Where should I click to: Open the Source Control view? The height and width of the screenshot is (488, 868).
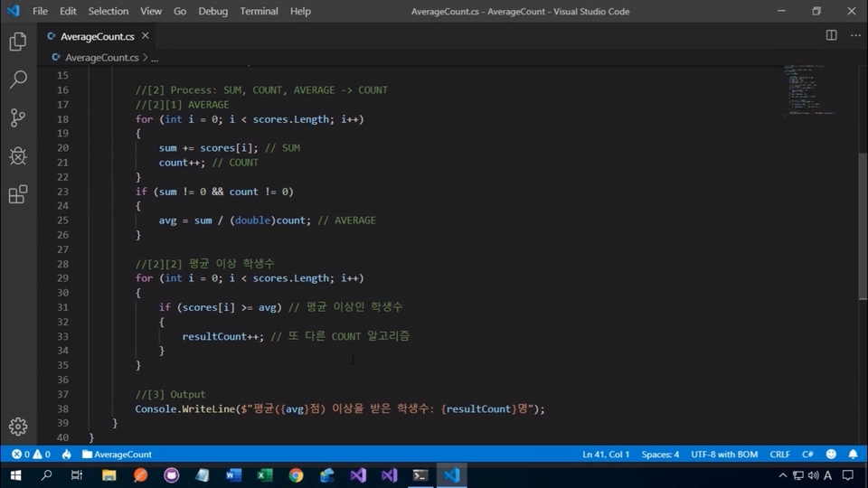18,117
